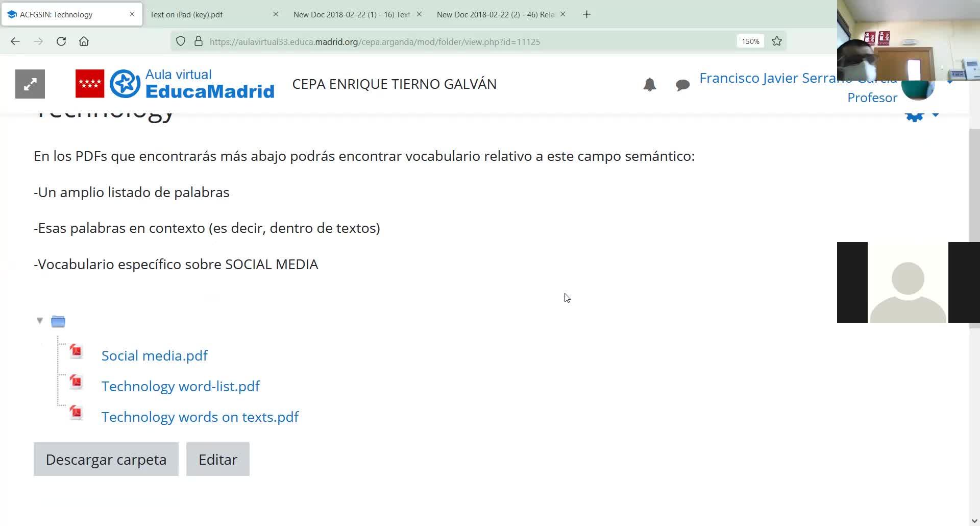Click the Comunidad de Madrid red flag logo
The image size is (980, 526).
click(x=90, y=84)
